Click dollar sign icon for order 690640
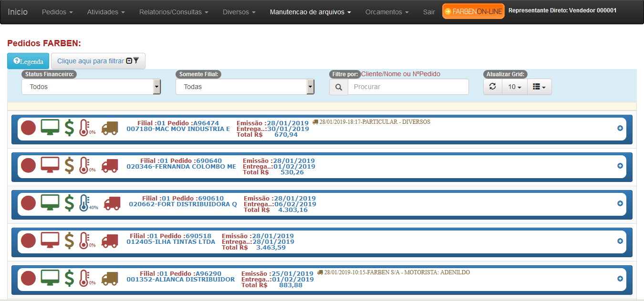Screen dimensions: 644x301 pos(69,165)
